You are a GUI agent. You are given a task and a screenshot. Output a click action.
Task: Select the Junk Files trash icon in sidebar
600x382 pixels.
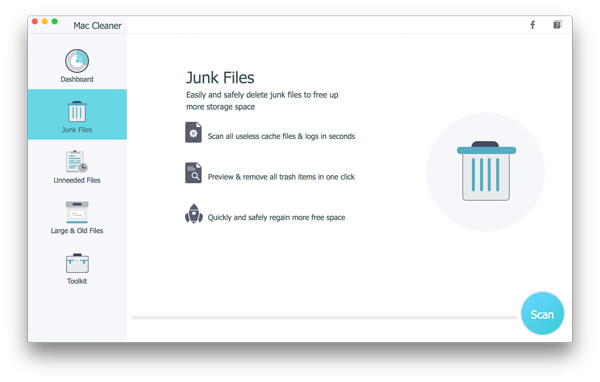(77, 111)
